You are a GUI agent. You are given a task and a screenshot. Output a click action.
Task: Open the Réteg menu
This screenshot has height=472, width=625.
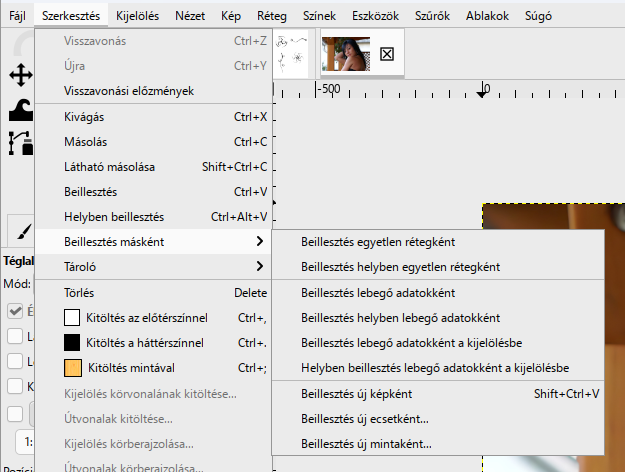click(x=271, y=16)
